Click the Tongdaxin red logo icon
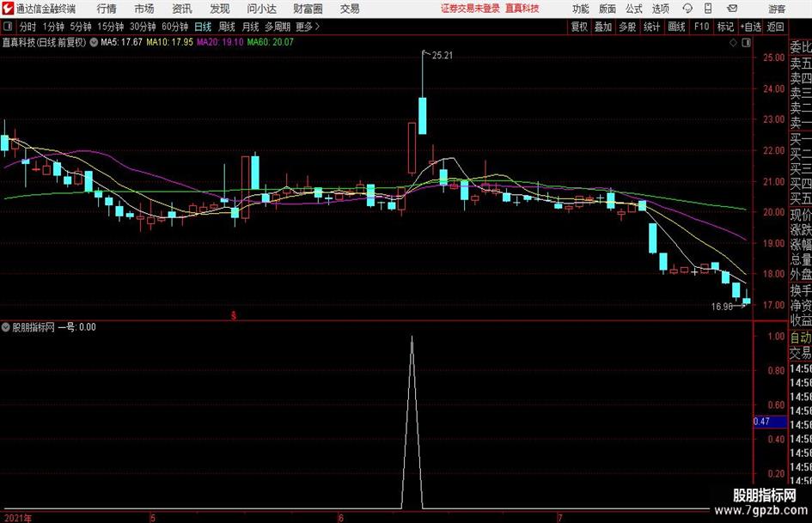The height and width of the screenshot is (523, 812). [x=8, y=9]
